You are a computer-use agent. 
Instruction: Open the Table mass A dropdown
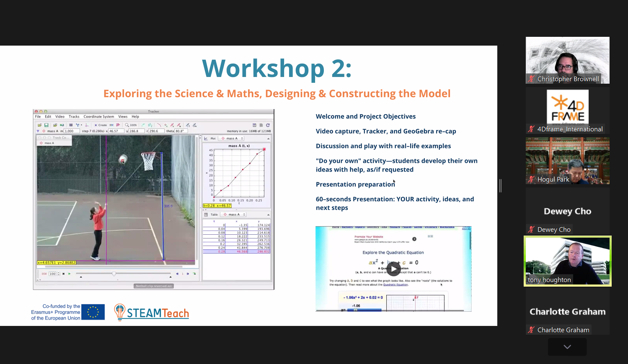pyautogui.click(x=234, y=215)
